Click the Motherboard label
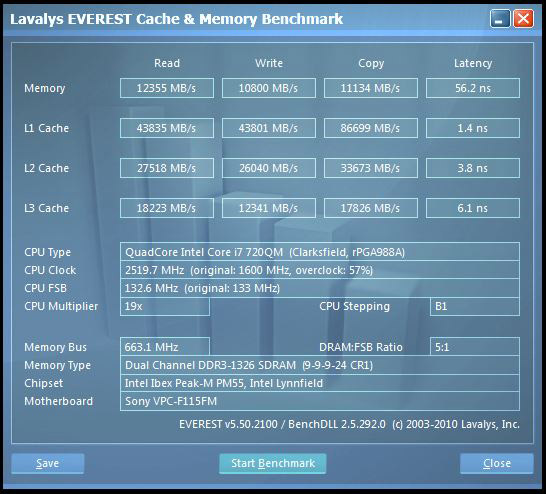The width and height of the screenshot is (546, 494). [x=58, y=401]
